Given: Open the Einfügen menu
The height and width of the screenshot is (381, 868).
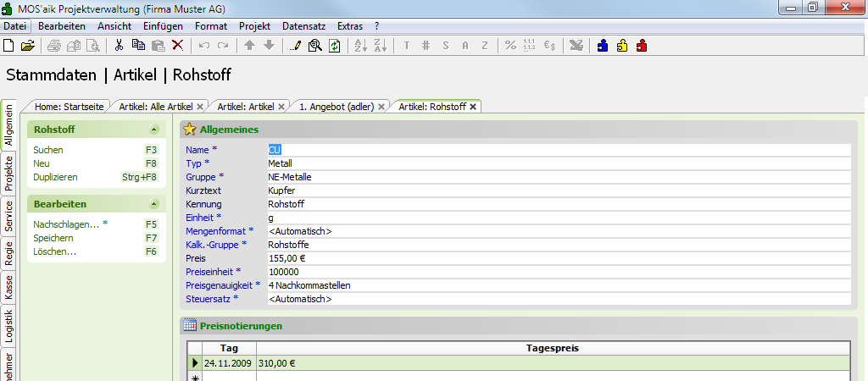Looking at the screenshot, I should (x=163, y=26).
